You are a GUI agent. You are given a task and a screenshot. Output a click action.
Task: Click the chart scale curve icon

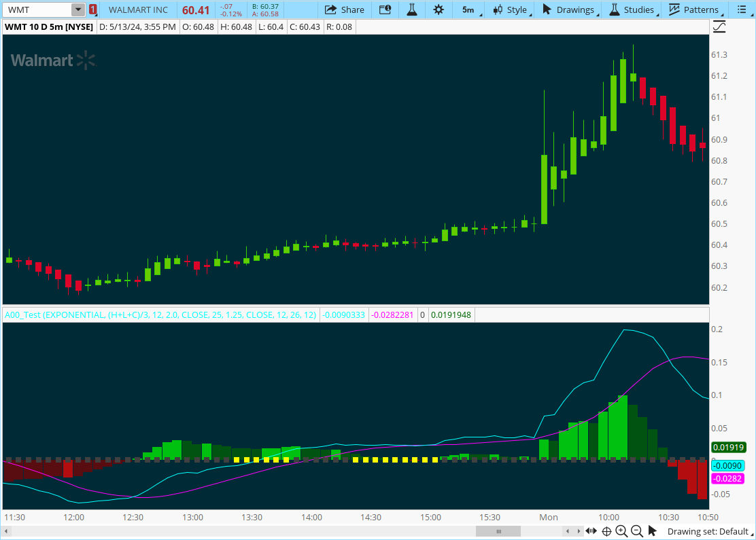(x=719, y=27)
